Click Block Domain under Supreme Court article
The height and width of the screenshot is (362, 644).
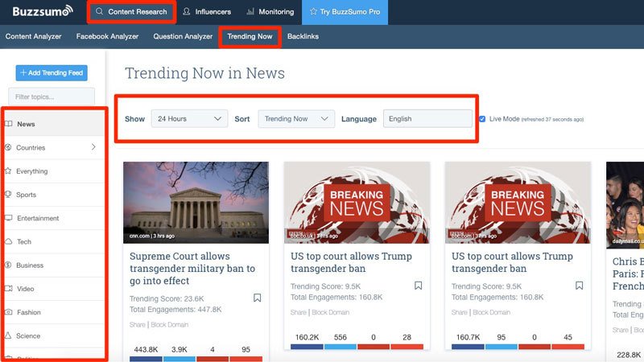point(170,325)
